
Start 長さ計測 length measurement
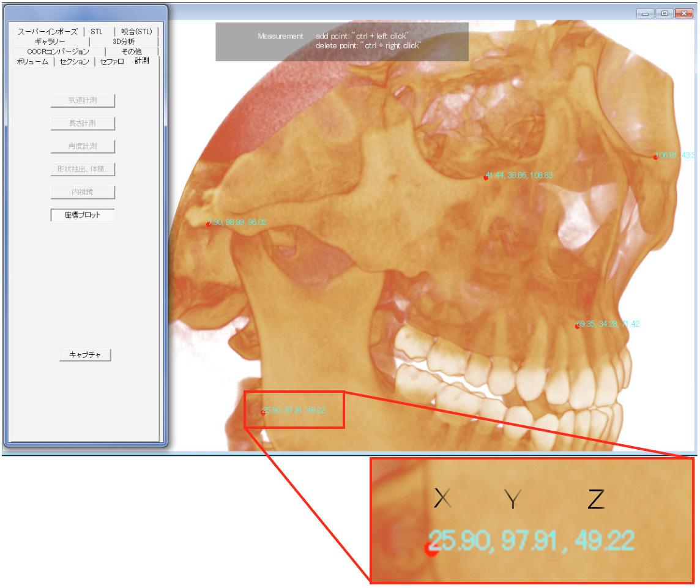(x=83, y=123)
